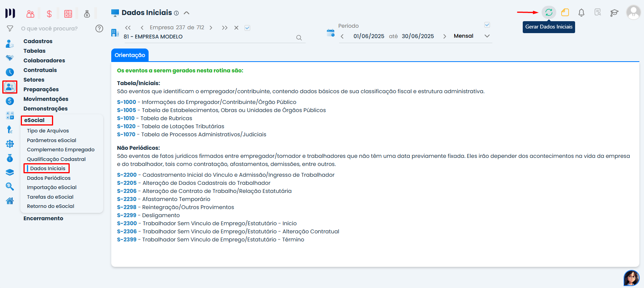Collapse the Dados Iniciais title chevron

(x=187, y=13)
